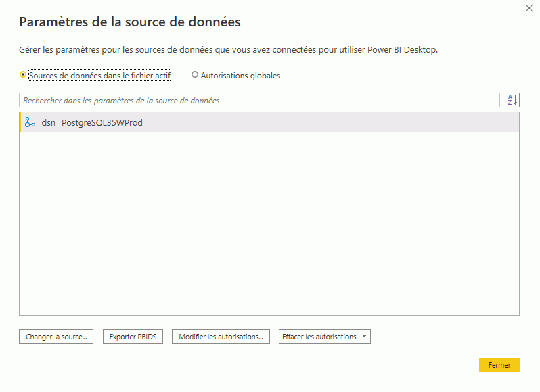Open the Effacer les autorisations dropdown arrow
This screenshot has width=540, height=392.
(x=365, y=337)
